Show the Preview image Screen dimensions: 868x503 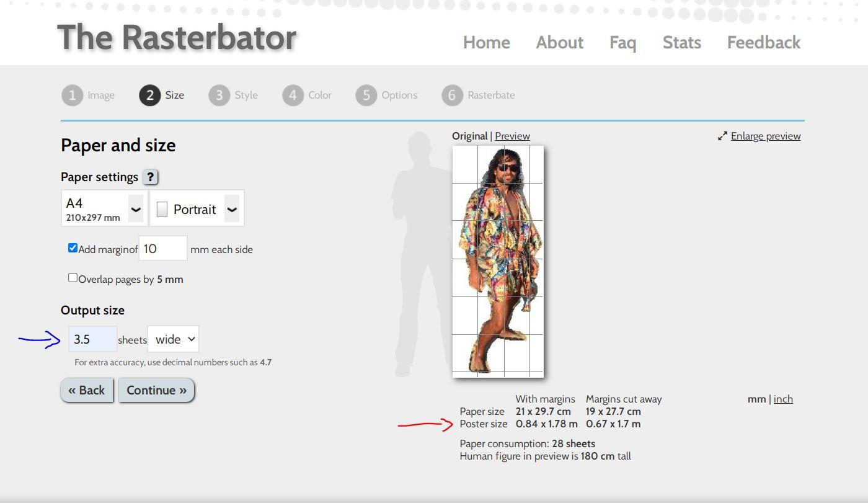click(x=512, y=135)
